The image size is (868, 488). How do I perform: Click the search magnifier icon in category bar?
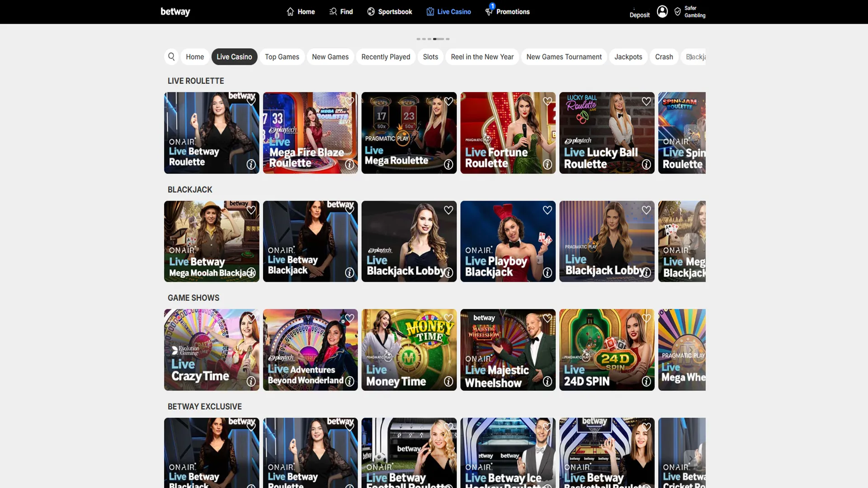tap(171, 56)
